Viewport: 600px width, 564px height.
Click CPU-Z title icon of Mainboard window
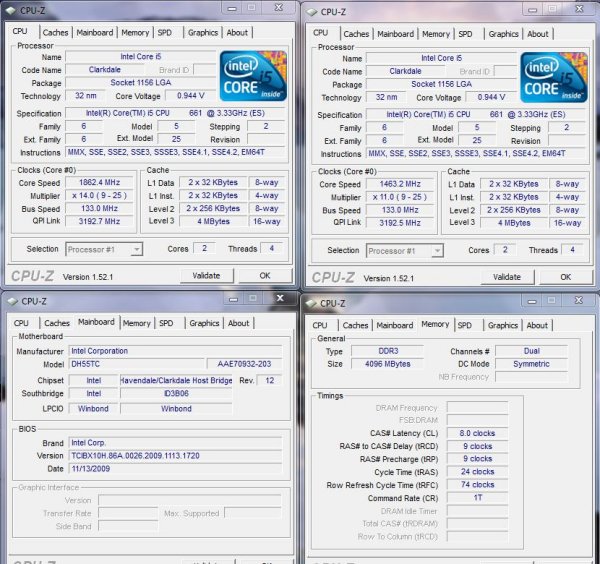click(13, 302)
